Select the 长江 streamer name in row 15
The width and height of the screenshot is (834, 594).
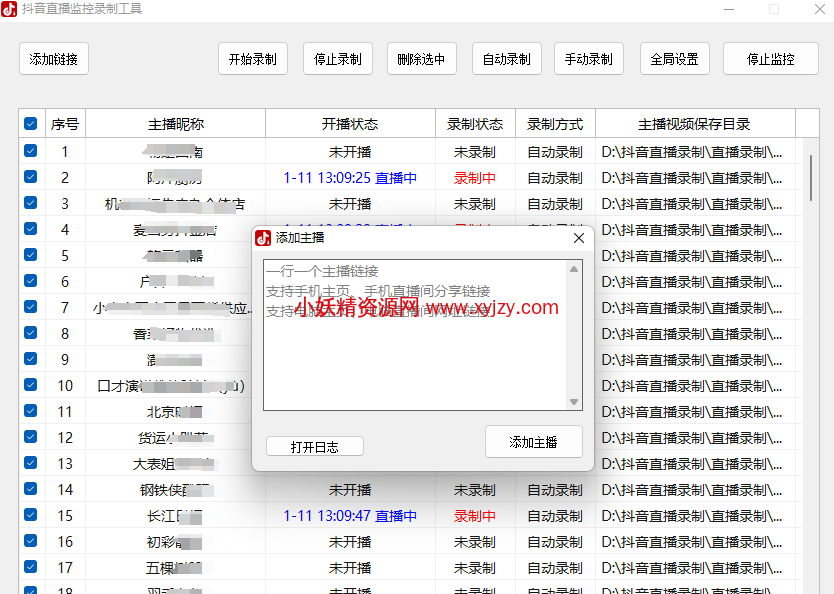pyautogui.click(x=174, y=516)
